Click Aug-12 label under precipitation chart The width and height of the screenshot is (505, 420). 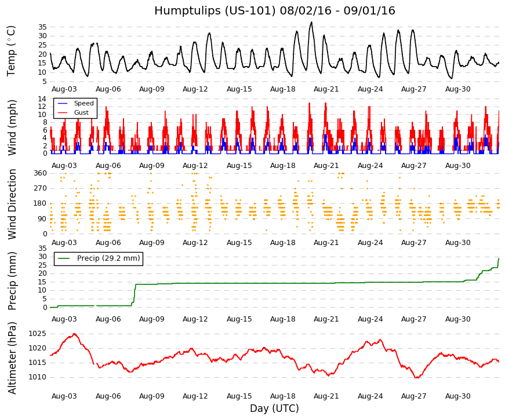pos(195,319)
